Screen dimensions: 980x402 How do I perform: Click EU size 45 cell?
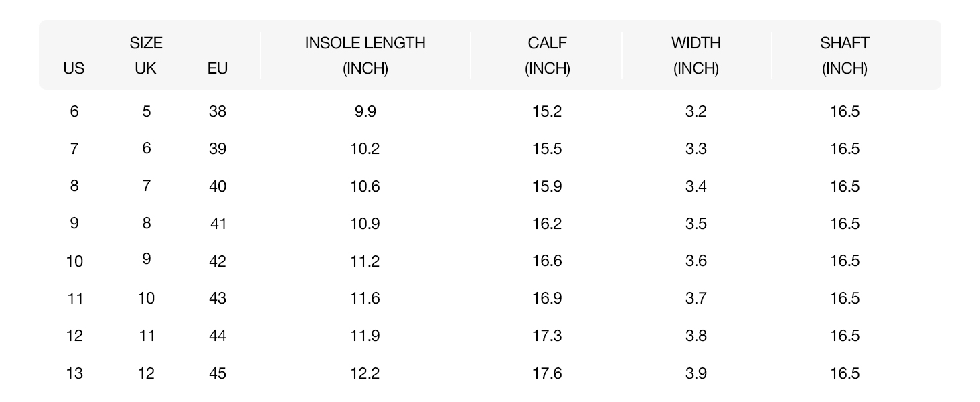tap(218, 373)
